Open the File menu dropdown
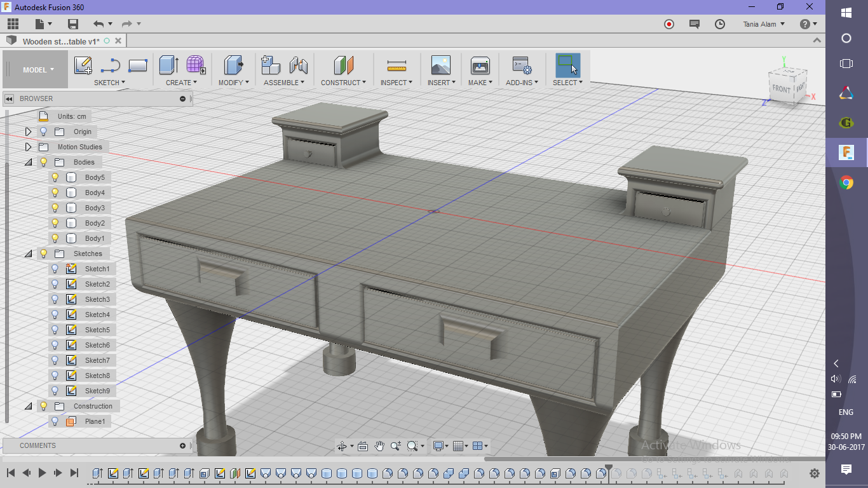 (43, 24)
